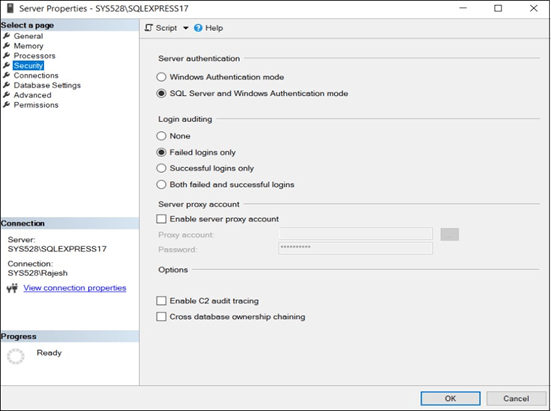Open the Advanced page
Image resolution: width=551 pixels, height=411 pixels.
coord(32,95)
